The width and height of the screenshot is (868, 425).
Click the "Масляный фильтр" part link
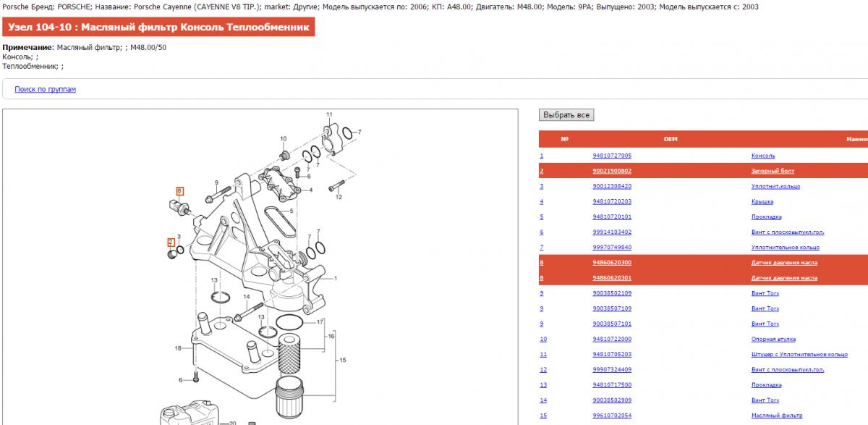(777, 416)
